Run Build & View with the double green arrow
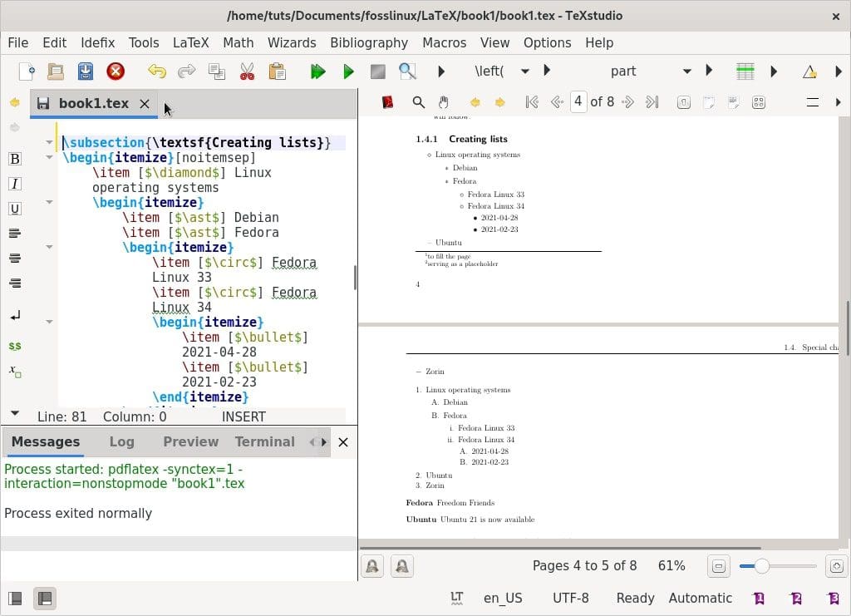 (x=318, y=71)
